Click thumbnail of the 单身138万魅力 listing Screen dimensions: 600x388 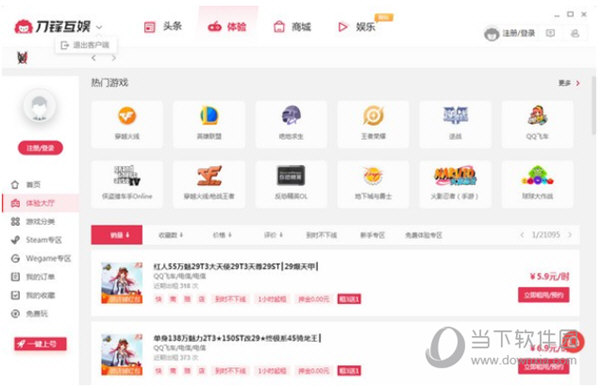(x=122, y=354)
